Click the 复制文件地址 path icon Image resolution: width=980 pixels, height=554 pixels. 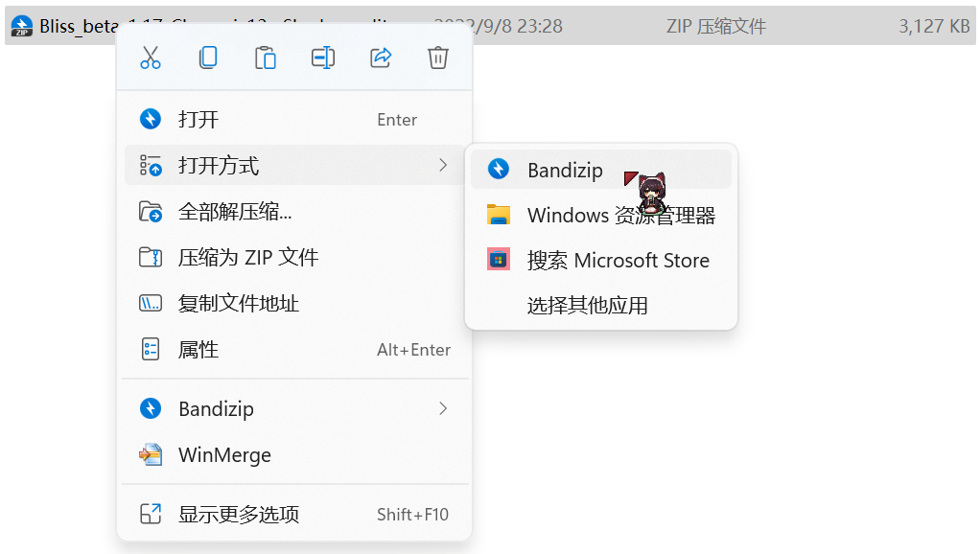(x=150, y=304)
